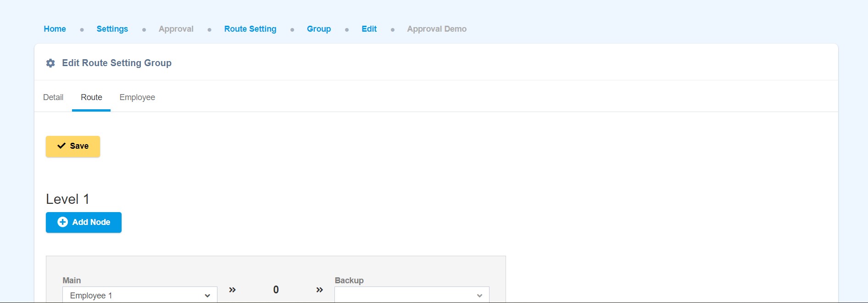Open the Settings breadcrumb link
Screen dimensions: 868x303
[112, 29]
